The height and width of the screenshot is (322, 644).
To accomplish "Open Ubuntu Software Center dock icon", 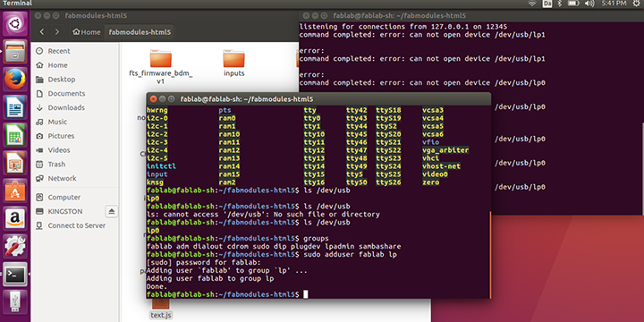I will pyautogui.click(x=15, y=191).
